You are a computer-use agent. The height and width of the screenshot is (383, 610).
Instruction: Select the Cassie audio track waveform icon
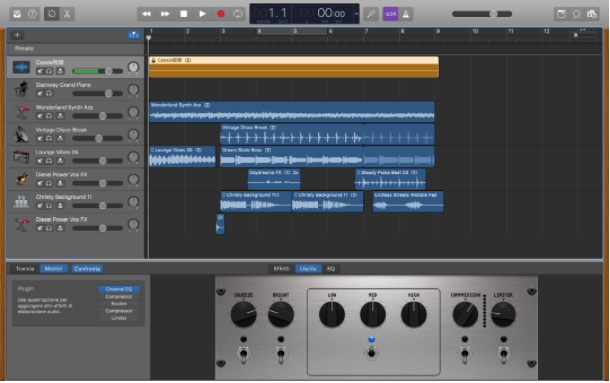(21, 67)
